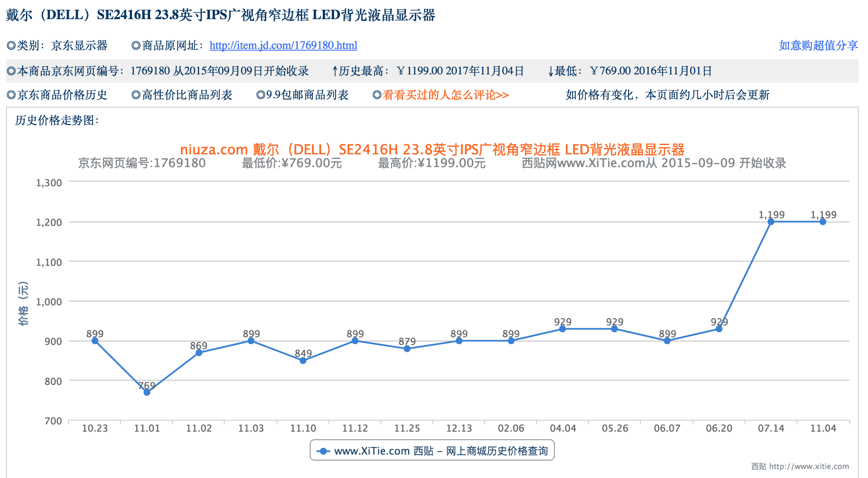This screenshot has width=868, height=478.
Task: Select the 04.04 data point at 929
Action: point(562,329)
